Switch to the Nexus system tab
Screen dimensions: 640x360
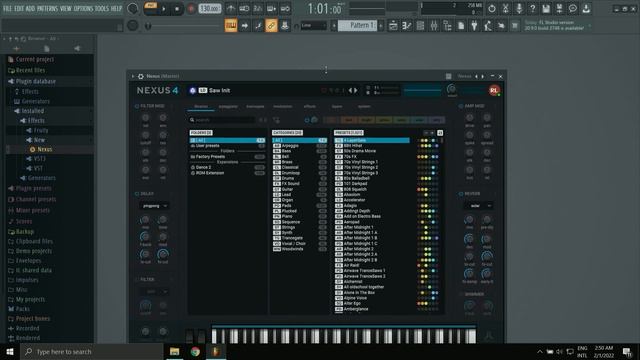[364, 107]
